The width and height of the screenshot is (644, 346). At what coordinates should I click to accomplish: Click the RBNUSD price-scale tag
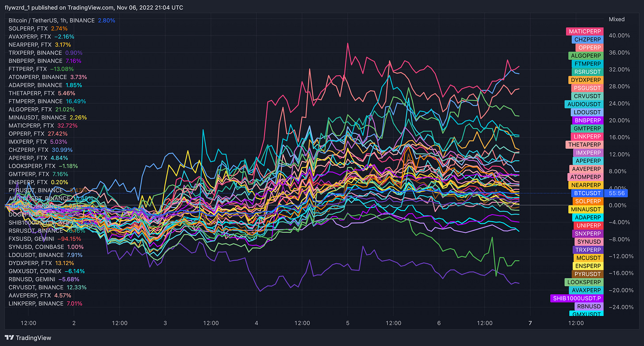tap(589, 306)
